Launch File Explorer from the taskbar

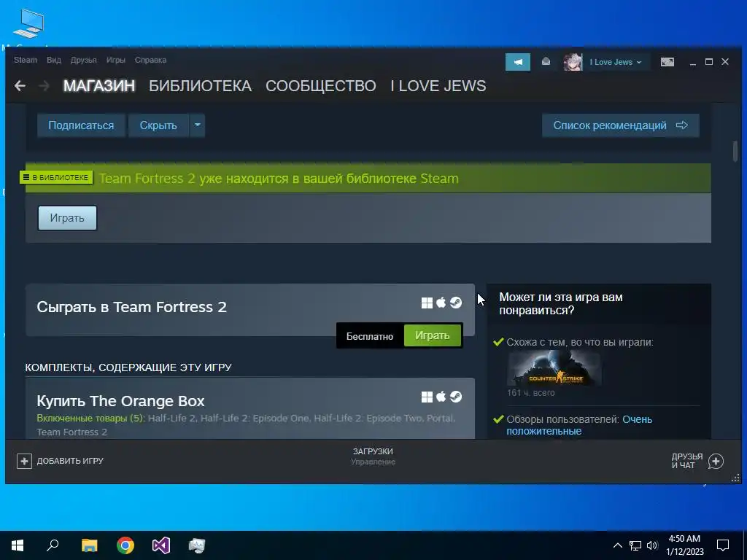coord(89,545)
